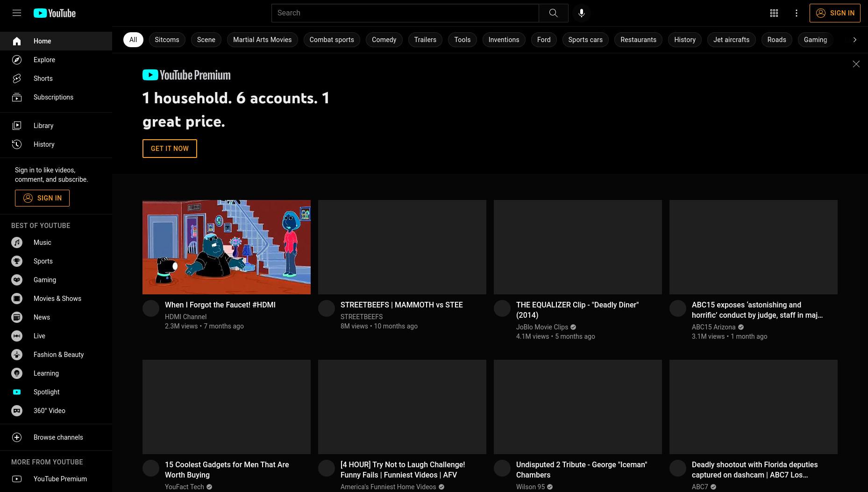Viewport: 868px width, 492px height.
Task: Open JoBlo Movie Clips channel
Action: pyautogui.click(x=542, y=327)
